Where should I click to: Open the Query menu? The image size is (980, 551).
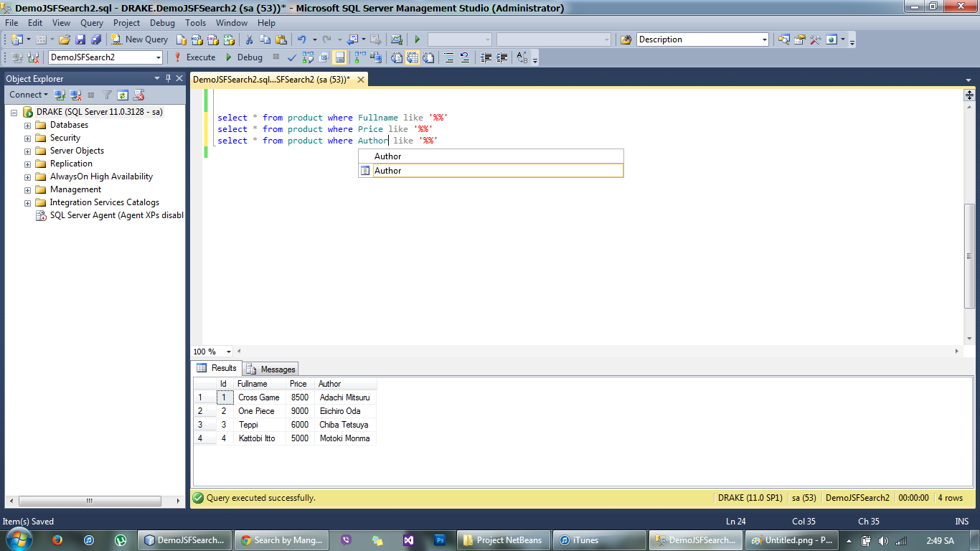[92, 23]
